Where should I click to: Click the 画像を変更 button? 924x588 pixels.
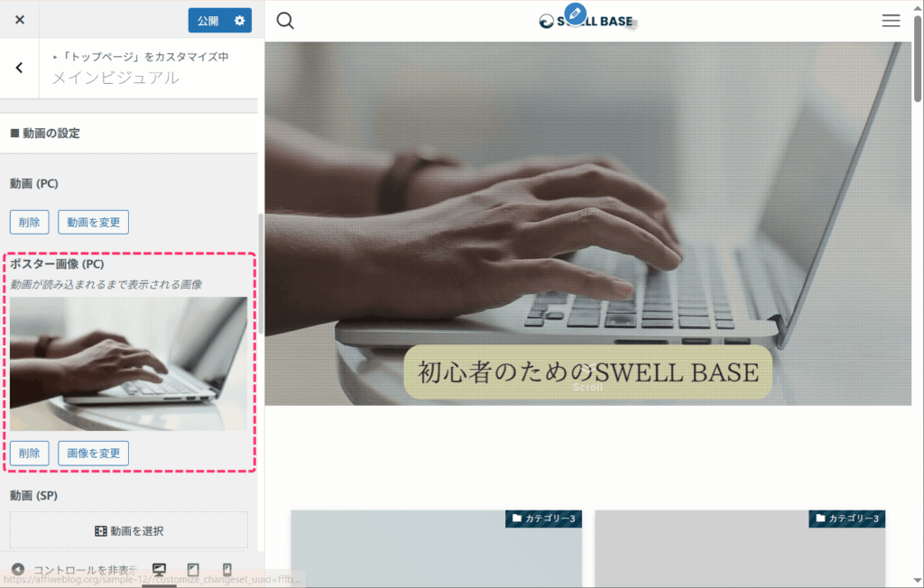coord(93,454)
